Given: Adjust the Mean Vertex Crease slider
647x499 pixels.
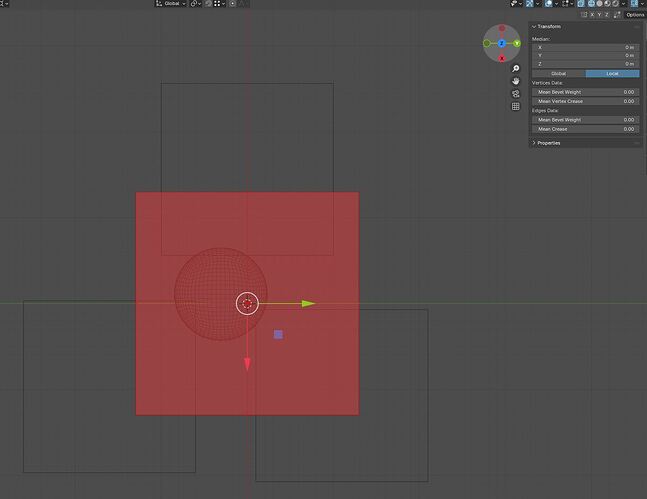Looking at the screenshot, I should pos(586,101).
